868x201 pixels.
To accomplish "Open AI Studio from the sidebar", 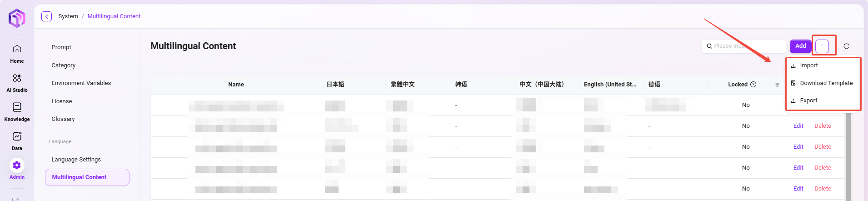I will click(17, 82).
